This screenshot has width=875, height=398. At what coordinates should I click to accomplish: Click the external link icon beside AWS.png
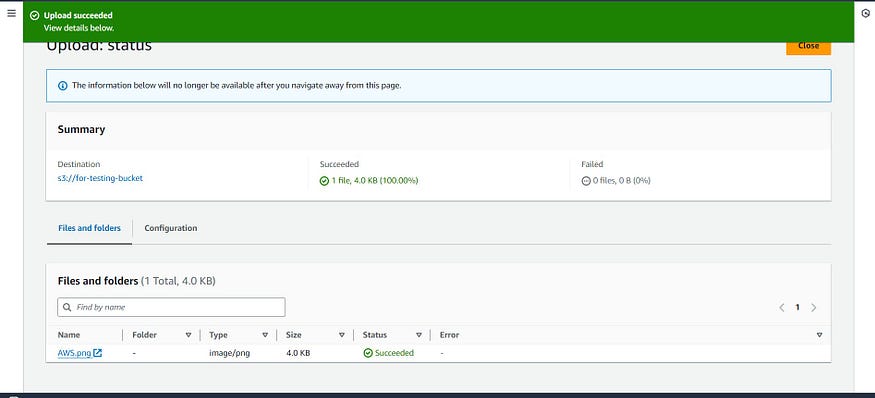pyautogui.click(x=98, y=353)
